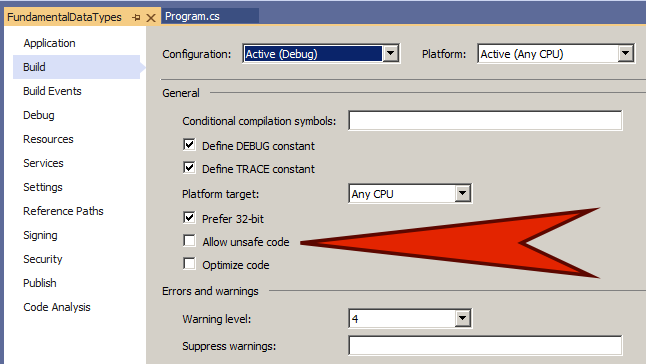Image resolution: width=646 pixels, height=364 pixels.
Task: Click the Platform target: label
Action: point(220,194)
